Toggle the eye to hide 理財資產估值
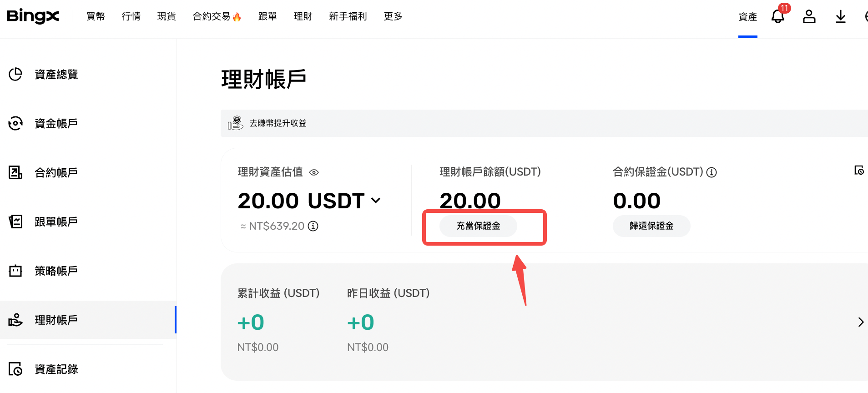 click(x=314, y=172)
